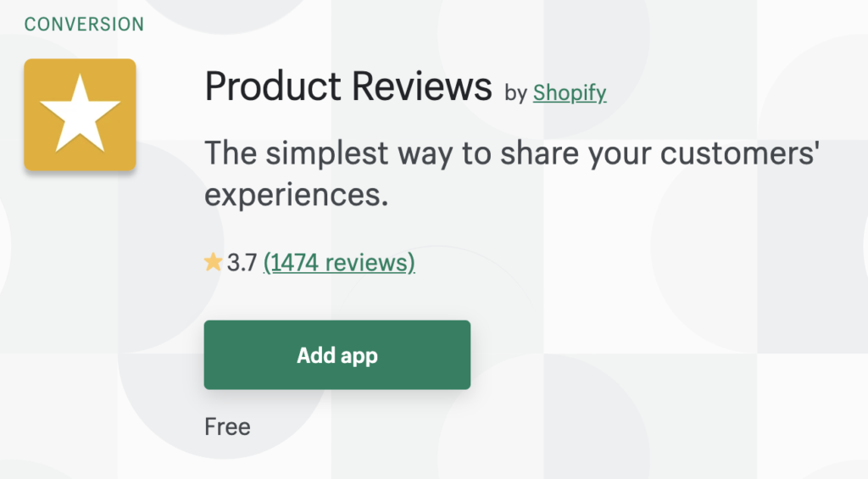Click the "Add app" text label
Viewport: 868px width, 479px height.
click(337, 355)
